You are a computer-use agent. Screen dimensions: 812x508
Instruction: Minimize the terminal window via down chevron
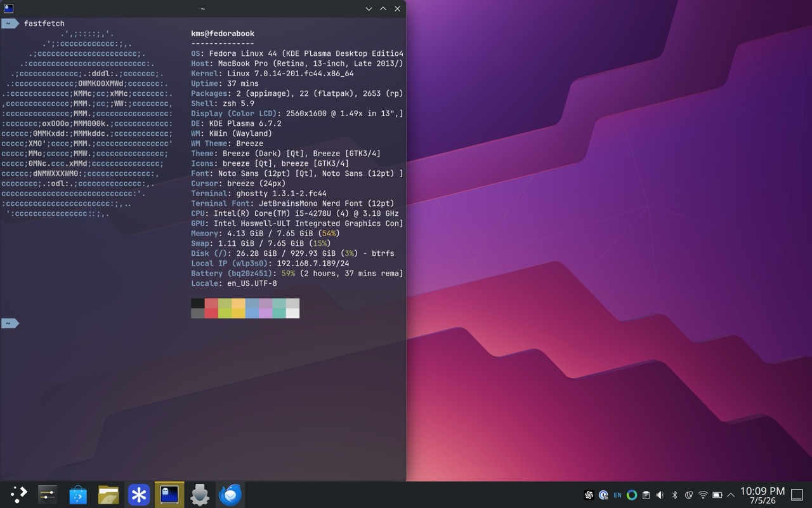[369, 9]
